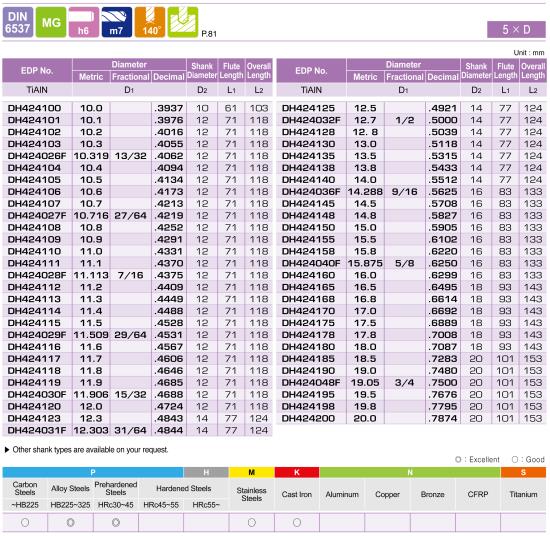Expand the Other shank types note arrow
Viewport: 550px width, 536px height.
coord(7,450)
